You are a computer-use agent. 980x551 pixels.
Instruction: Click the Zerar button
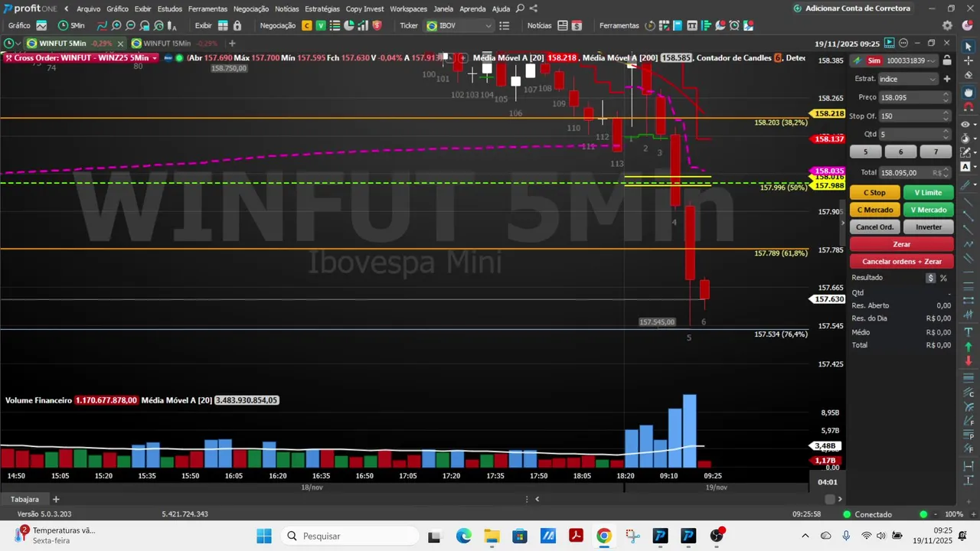[902, 244]
